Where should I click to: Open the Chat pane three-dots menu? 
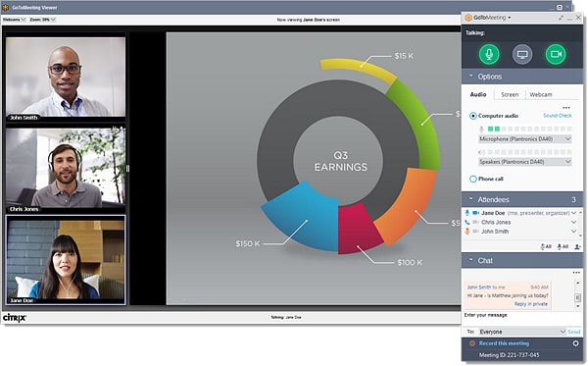(576, 273)
